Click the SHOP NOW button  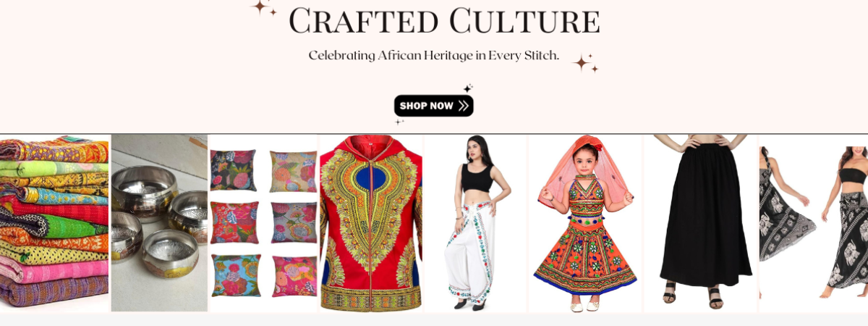tap(433, 106)
